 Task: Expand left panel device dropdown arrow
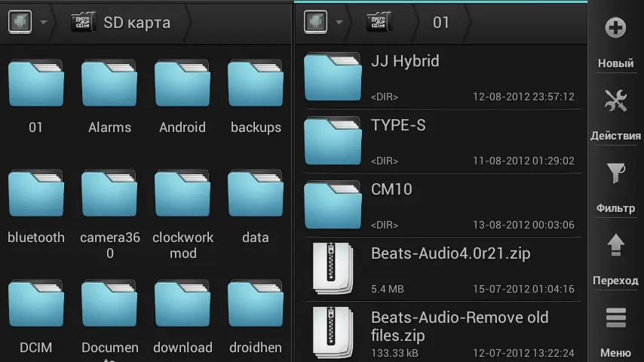click(43, 22)
